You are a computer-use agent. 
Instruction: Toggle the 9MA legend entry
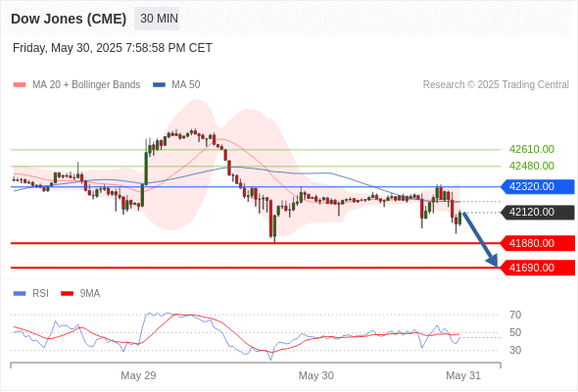coord(80,294)
